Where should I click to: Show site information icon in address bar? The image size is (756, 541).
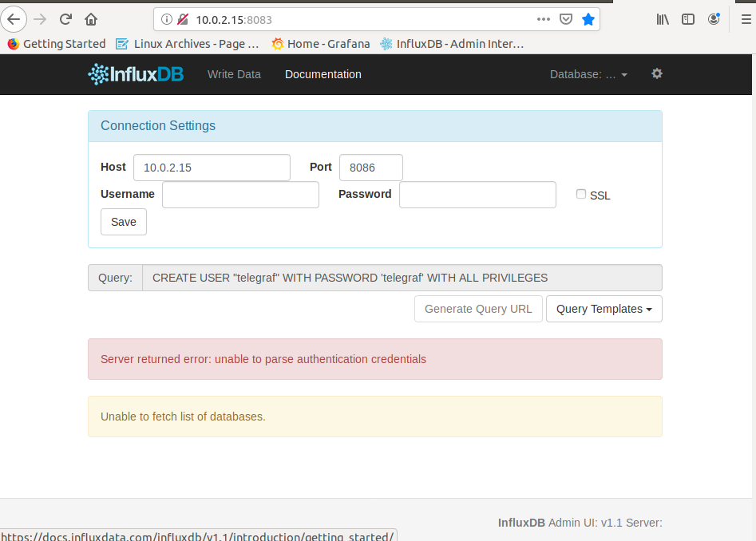[166, 19]
